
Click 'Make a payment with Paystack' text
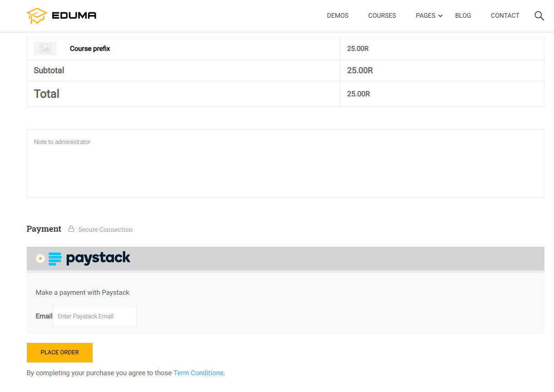83,293
